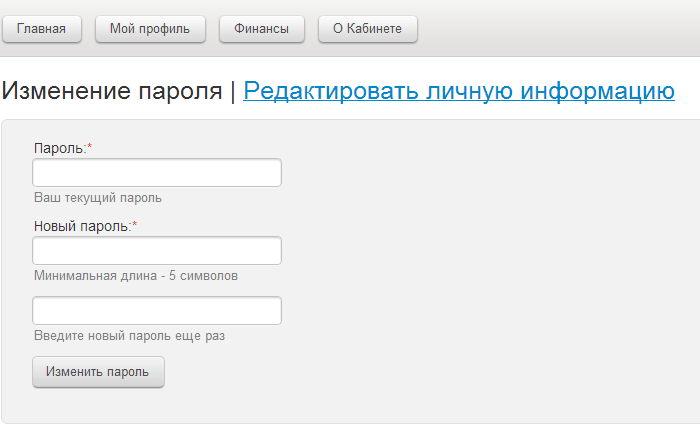Click the vertical bar separator after Изменение пароля
700x424 pixels.
click(x=233, y=91)
